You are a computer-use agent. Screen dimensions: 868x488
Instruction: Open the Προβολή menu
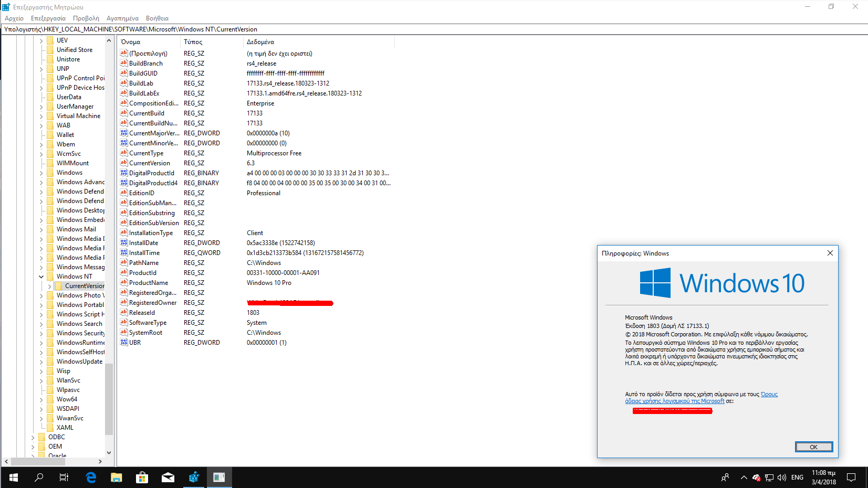tap(86, 18)
